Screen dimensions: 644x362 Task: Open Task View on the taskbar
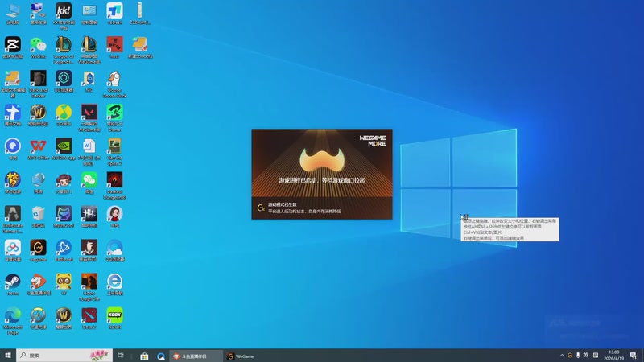[x=121, y=356]
